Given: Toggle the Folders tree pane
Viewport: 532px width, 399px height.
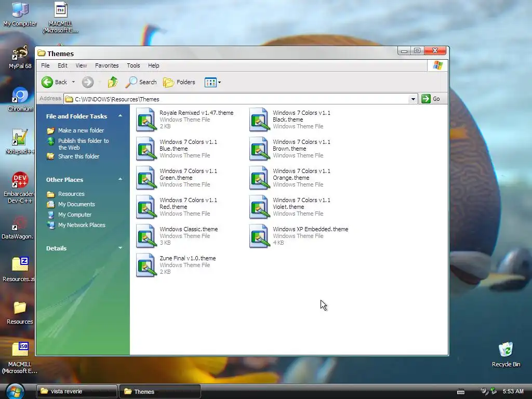Looking at the screenshot, I should tap(179, 82).
